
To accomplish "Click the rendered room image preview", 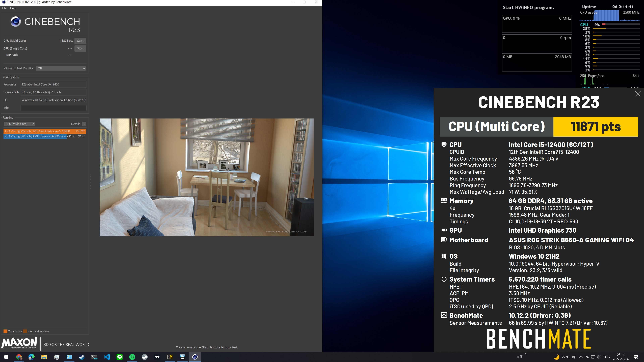I will [x=207, y=177].
